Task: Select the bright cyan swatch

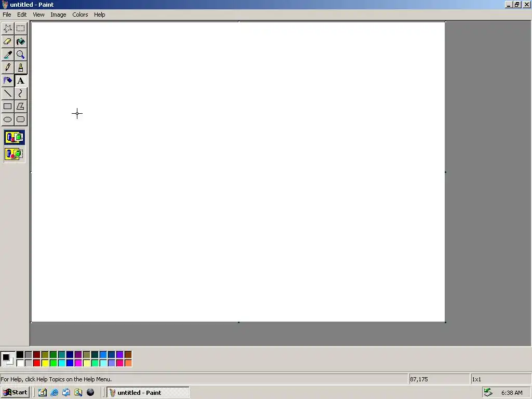Action: [62, 363]
